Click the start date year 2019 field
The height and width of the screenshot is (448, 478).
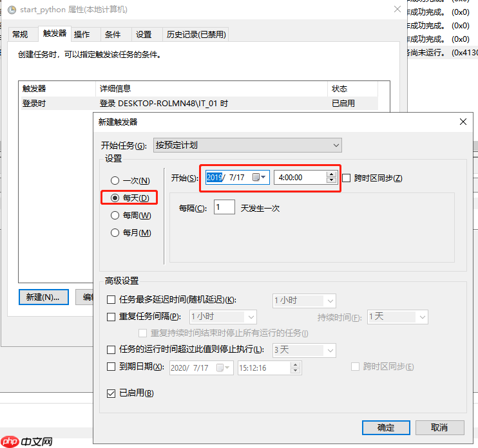pos(215,177)
